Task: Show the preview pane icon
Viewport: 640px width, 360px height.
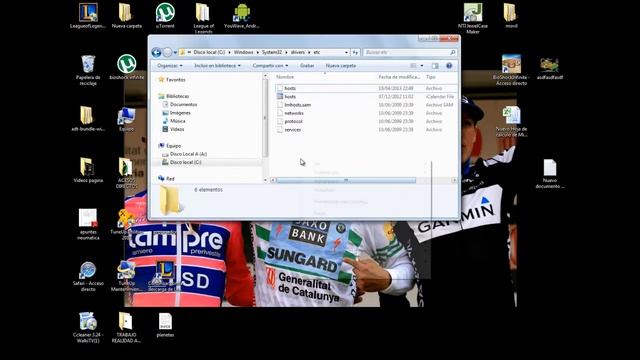Action: tap(435, 66)
